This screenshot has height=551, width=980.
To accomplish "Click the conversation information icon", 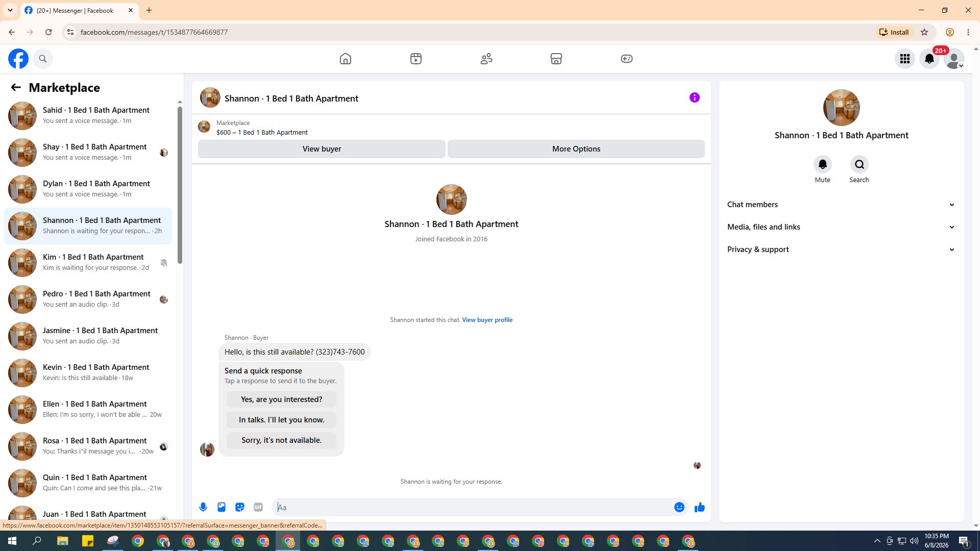I will coord(695,97).
